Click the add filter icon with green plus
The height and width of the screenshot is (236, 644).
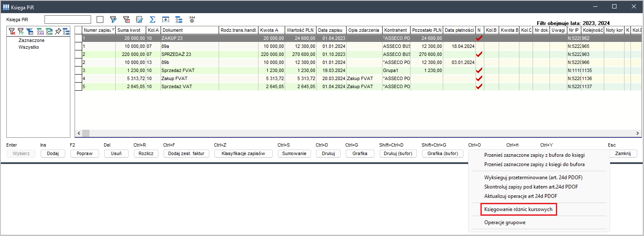point(21,31)
